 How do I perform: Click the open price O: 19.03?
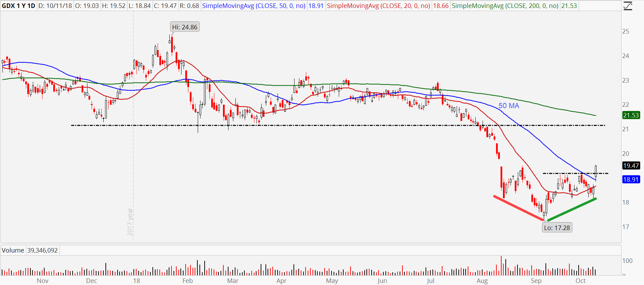click(x=87, y=6)
